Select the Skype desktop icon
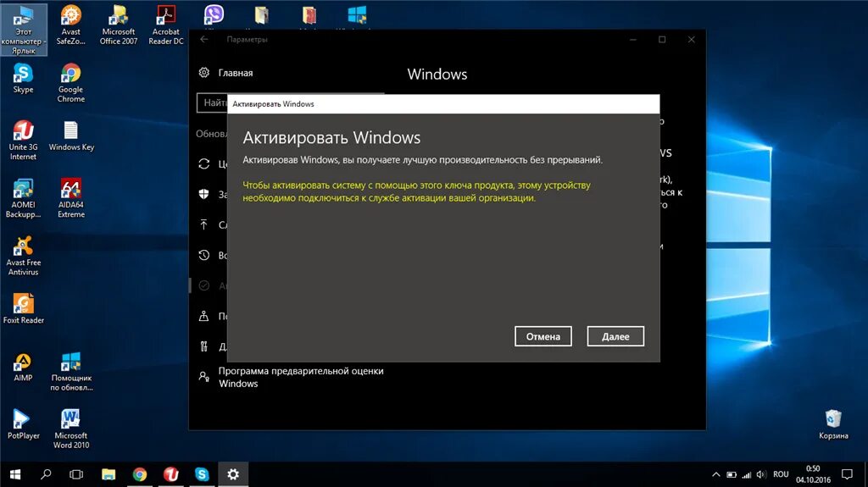 (23, 78)
